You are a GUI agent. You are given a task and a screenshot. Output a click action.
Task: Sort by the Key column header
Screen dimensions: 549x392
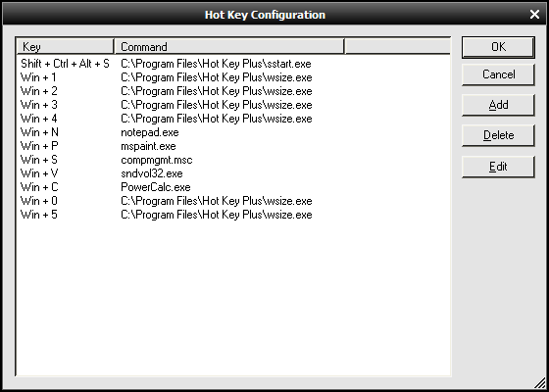[65, 47]
